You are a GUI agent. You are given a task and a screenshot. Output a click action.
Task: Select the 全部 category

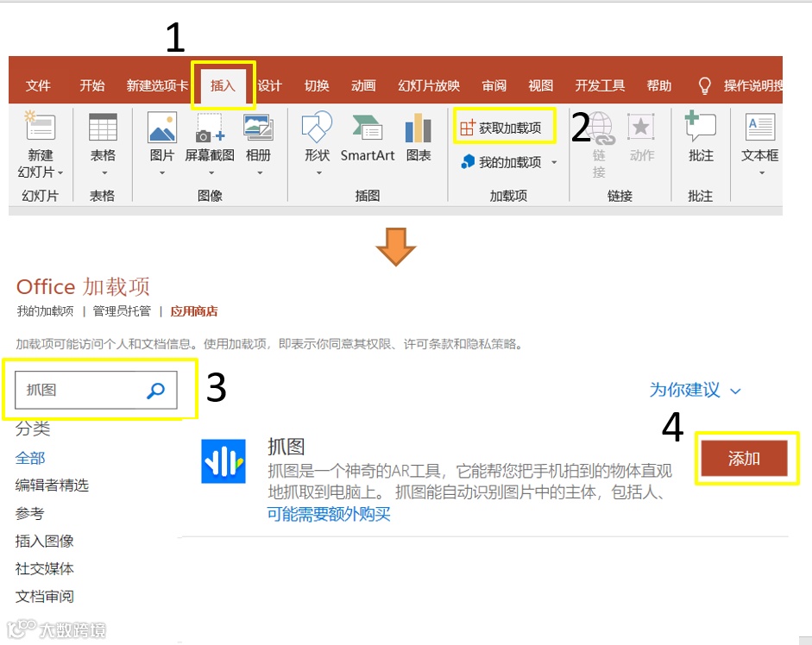[30, 458]
